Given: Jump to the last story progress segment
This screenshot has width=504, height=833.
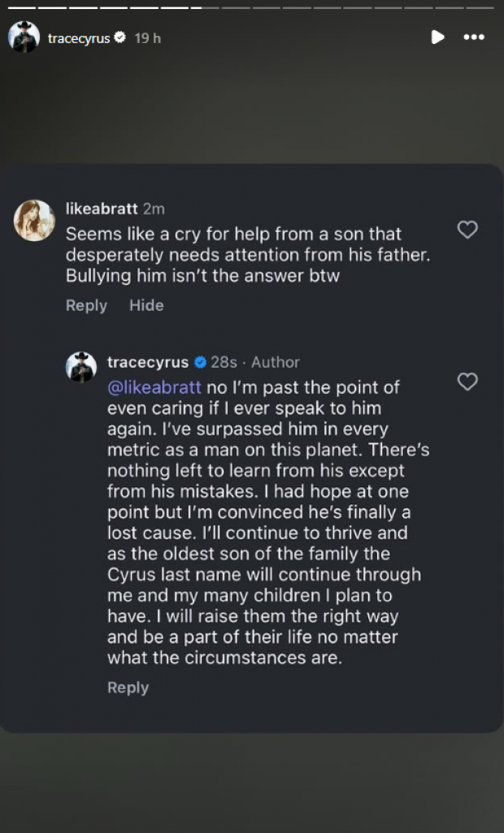Looking at the screenshot, I should pyautogui.click(x=480, y=7).
